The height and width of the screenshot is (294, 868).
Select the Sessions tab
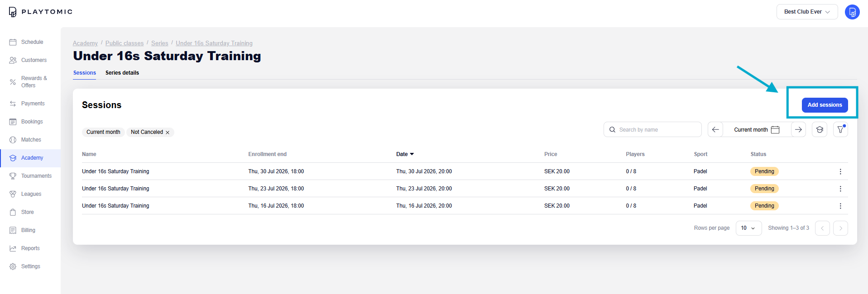click(x=85, y=73)
